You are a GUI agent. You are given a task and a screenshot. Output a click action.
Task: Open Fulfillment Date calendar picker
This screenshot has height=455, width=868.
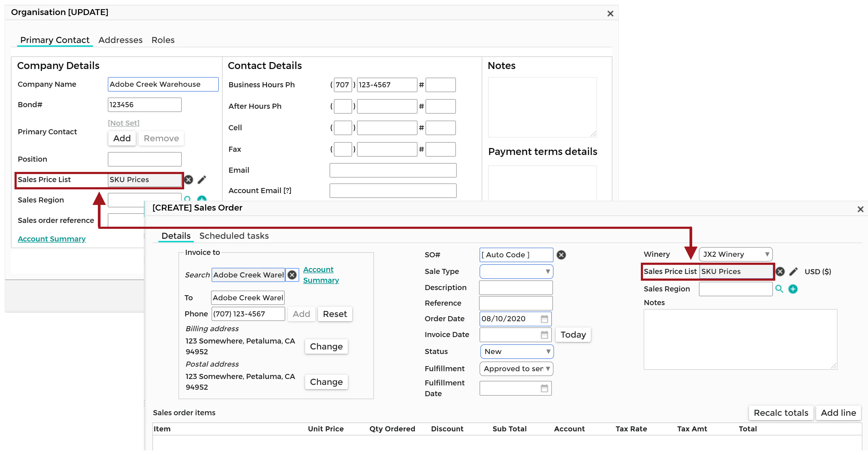coord(544,388)
